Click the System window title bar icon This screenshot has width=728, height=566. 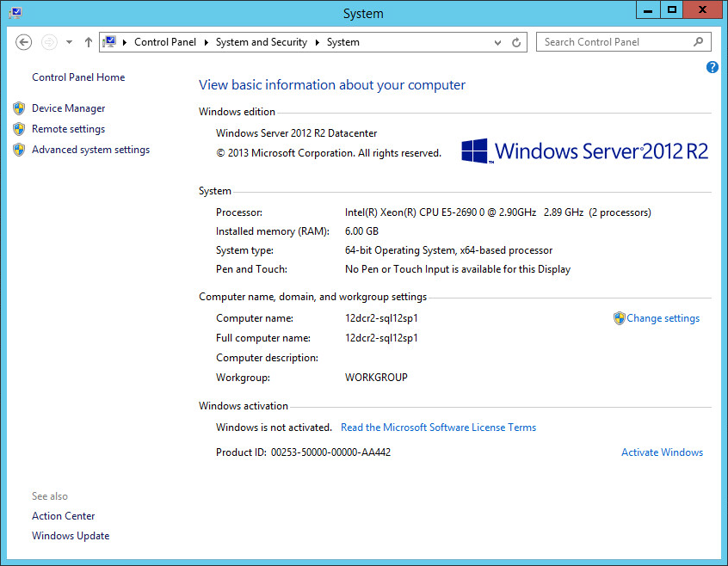[15, 13]
